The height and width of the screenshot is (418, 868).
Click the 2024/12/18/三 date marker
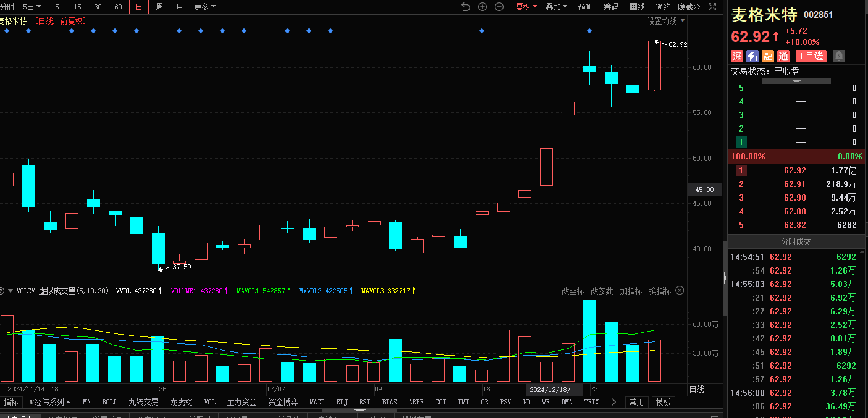tap(554, 389)
